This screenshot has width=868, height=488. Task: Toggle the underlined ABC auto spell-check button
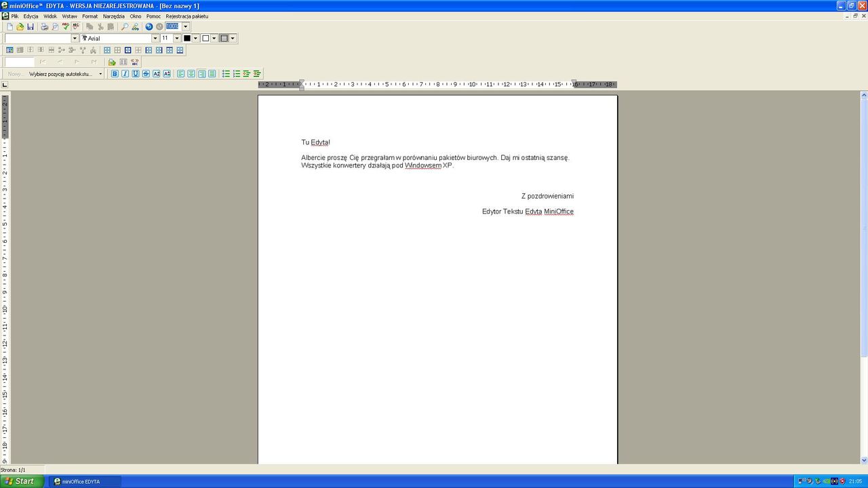76,26
